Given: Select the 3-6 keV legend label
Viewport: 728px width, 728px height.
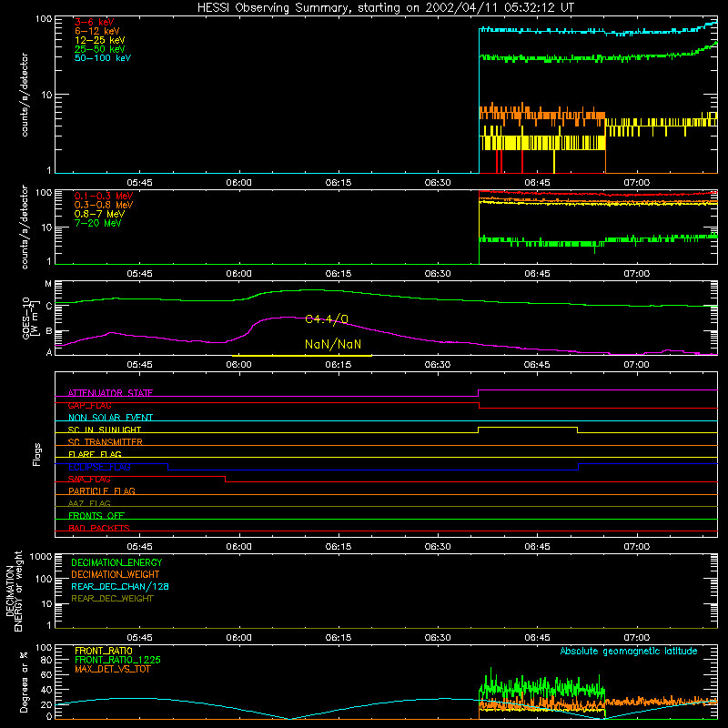Looking at the screenshot, I should 94,22.
